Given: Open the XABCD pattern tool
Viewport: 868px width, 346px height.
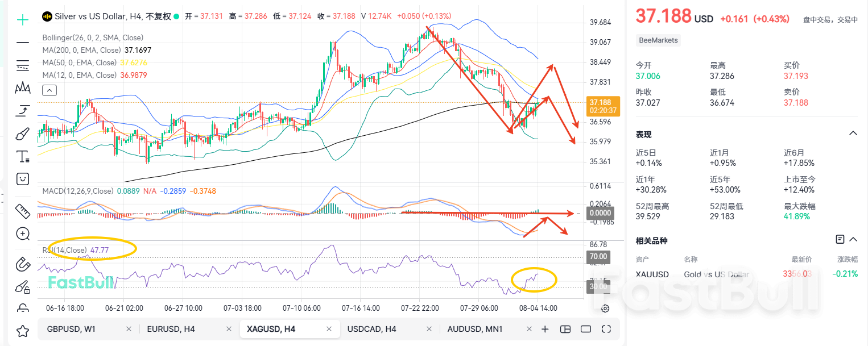Looking at the screenshot, I should coord(22,86).
